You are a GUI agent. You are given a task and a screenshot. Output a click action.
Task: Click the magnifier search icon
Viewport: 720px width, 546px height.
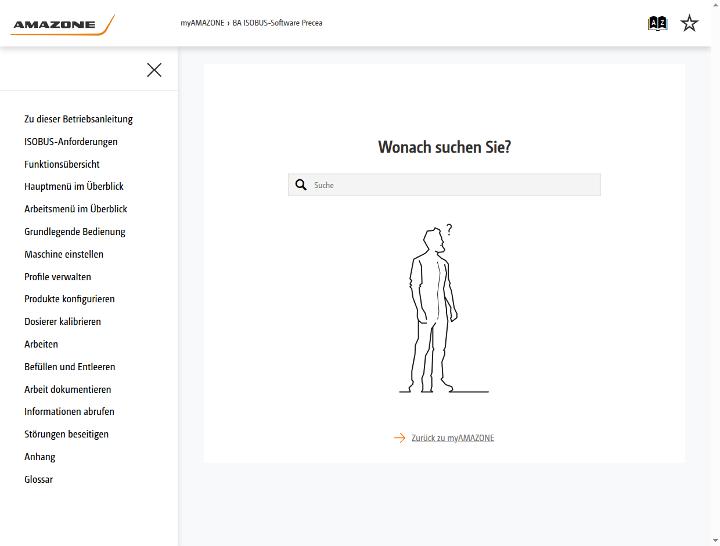coord(301,185)
